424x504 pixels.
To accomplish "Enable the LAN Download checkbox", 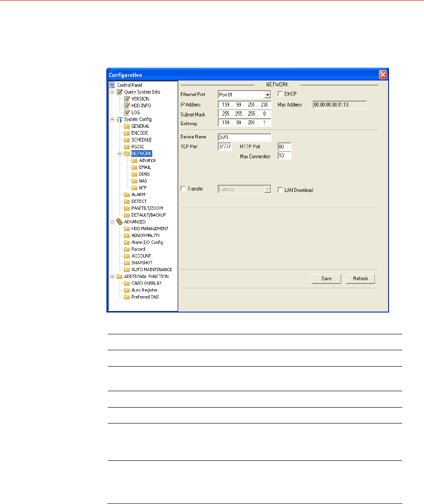I will click(x=280, y=190).
